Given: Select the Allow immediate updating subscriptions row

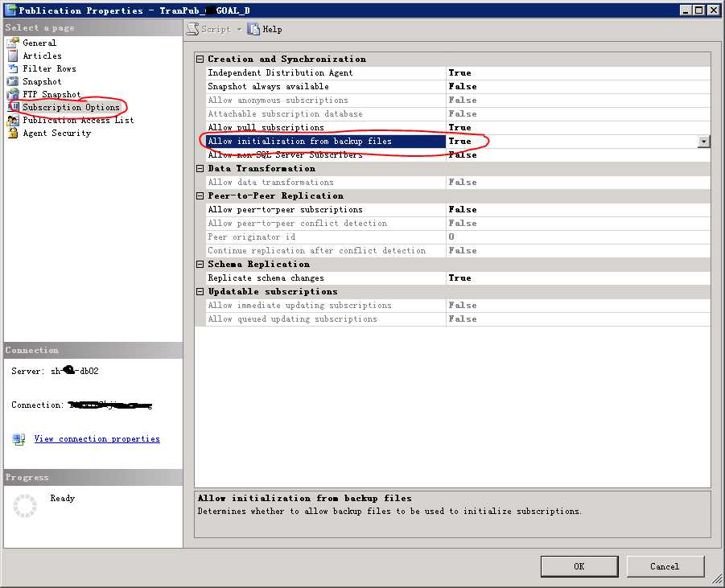Looking at the screenshot, I should tap(458, 306).
